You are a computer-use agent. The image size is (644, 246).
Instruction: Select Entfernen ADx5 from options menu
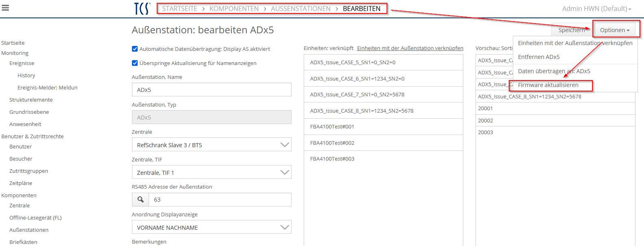point(538,57)
